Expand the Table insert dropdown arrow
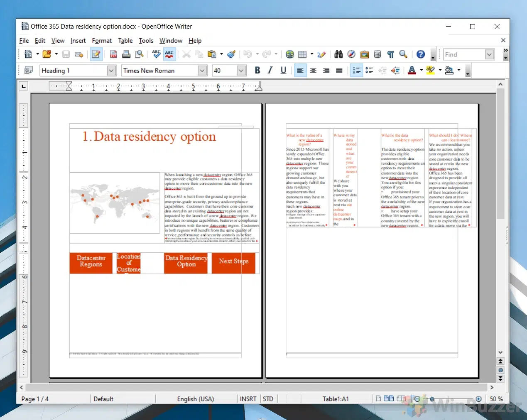 tap(311, 54)
